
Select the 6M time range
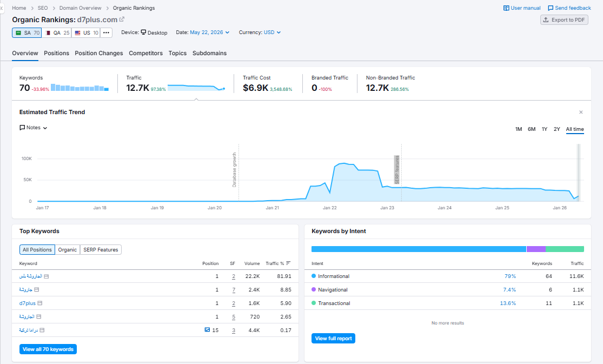[x=532, y=129]
